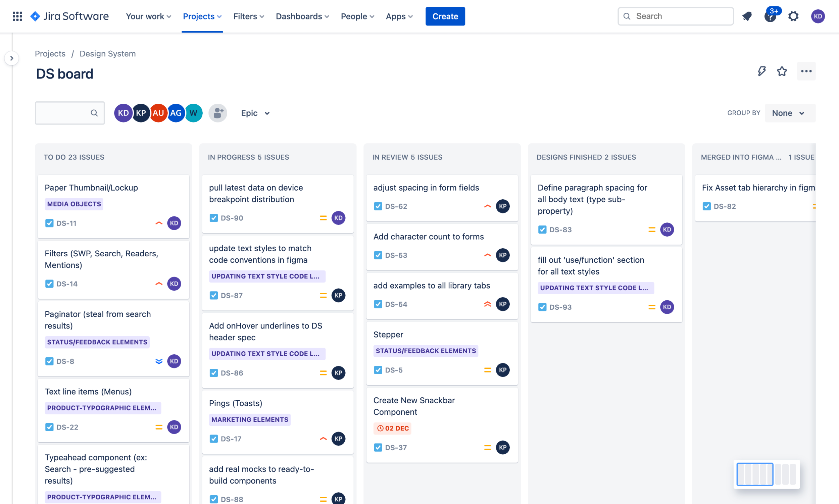The width and height of the screenshot is (839, 504).
Task: Follow the Design System breadcrumb link
Action: pos(107,54)
